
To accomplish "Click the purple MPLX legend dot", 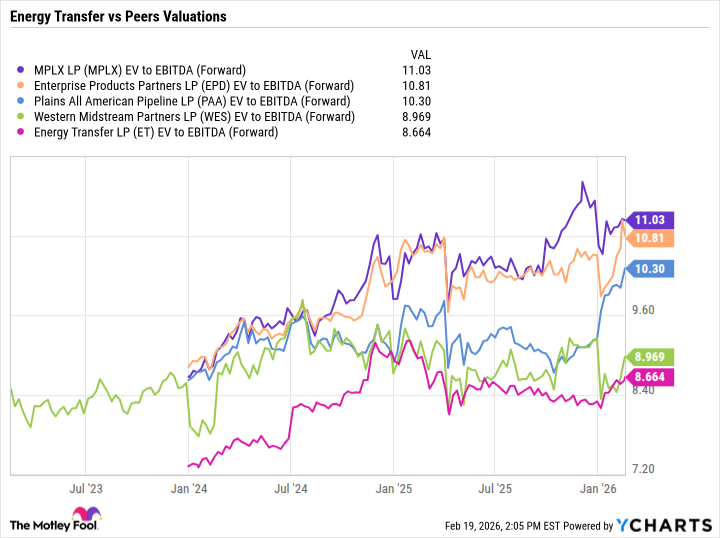I will 23,70.
